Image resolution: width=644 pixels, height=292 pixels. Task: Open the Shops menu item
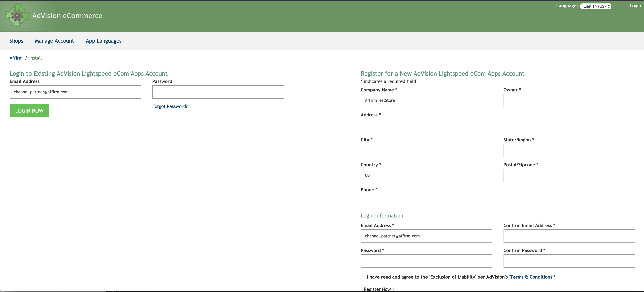(16, 41)
